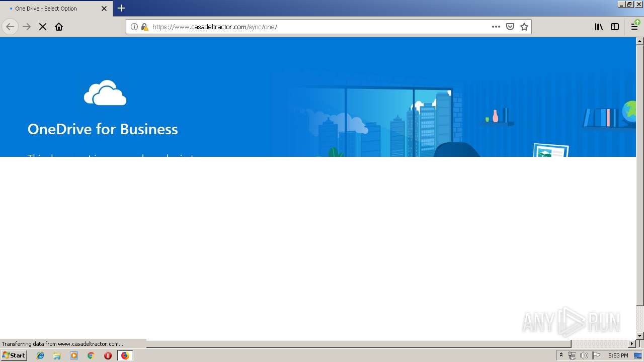Go back with the browser back arrow

(x=10, y=27)
